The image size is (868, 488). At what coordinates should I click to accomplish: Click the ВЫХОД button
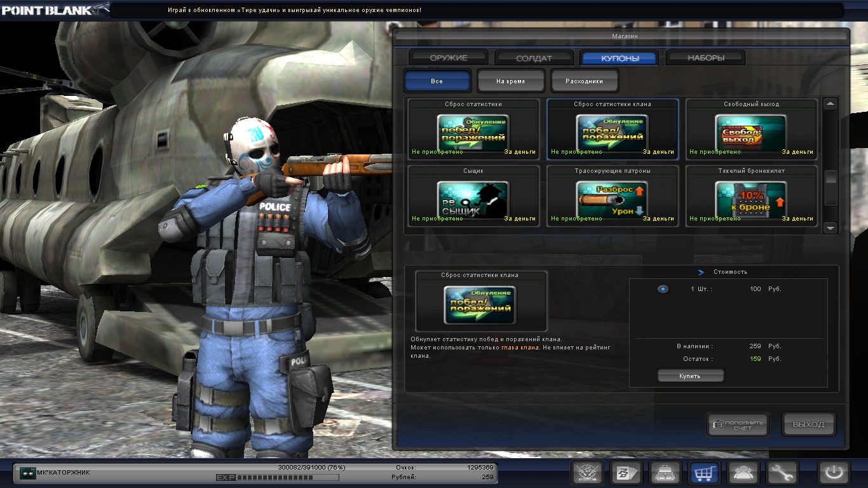(809, 424)
